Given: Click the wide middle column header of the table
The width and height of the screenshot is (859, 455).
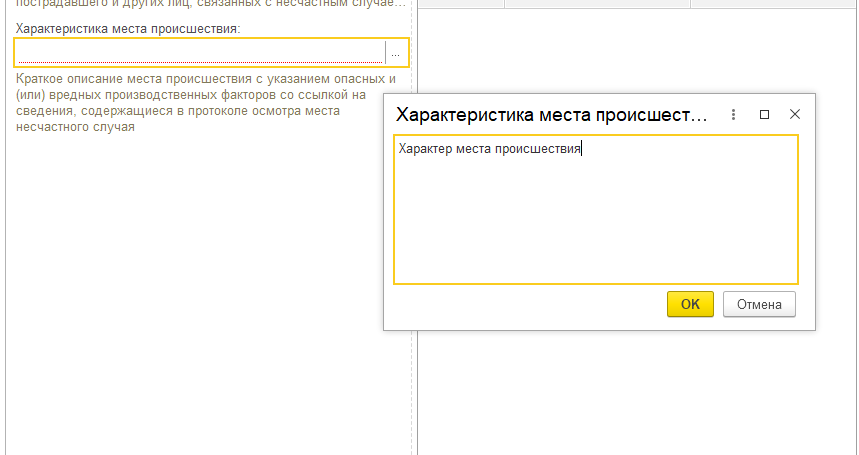Looking at the screenshot, I should click(597, 3).
